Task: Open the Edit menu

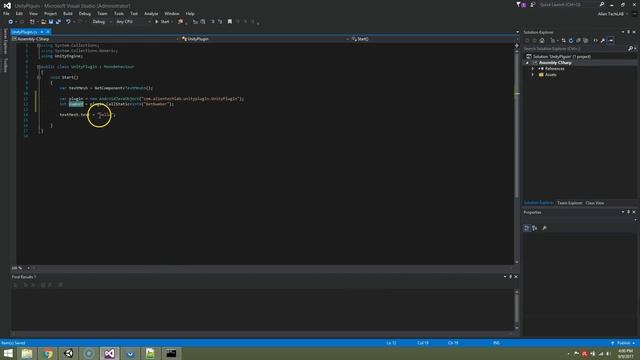Action: tap(19, 13)
